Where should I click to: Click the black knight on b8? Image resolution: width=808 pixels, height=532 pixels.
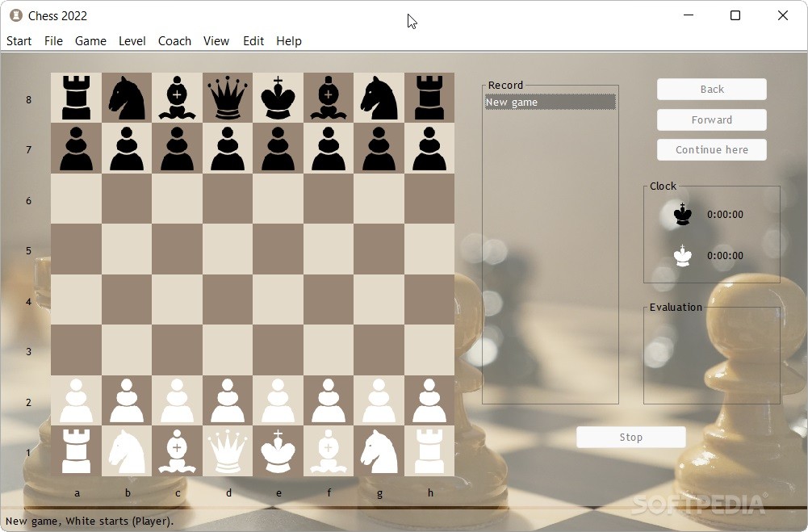click(x=126, y=98)
